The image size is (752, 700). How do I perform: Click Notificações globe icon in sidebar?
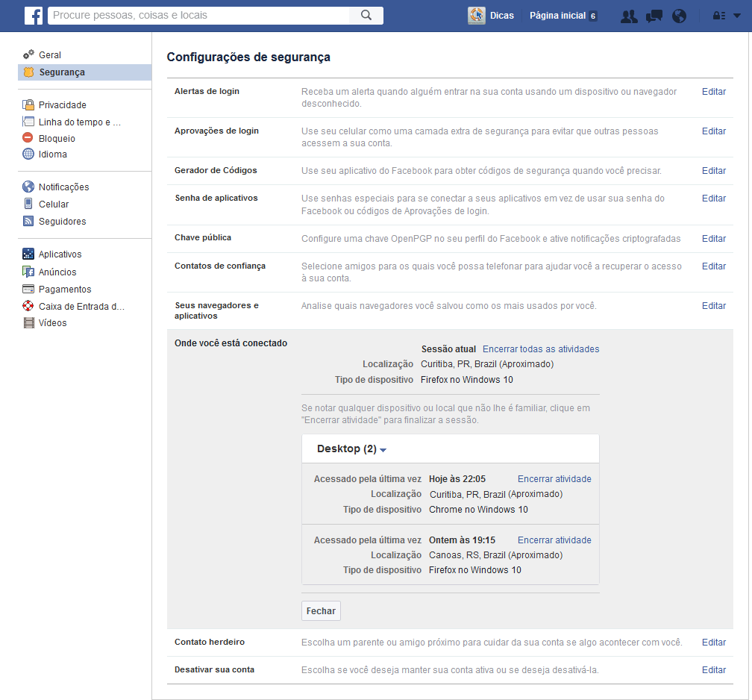click(28, 187)
